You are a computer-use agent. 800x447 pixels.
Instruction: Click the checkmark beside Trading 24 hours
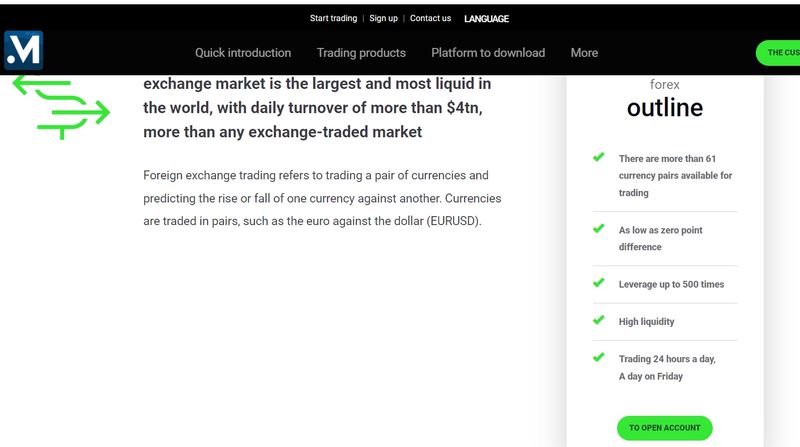click(598, 357)
